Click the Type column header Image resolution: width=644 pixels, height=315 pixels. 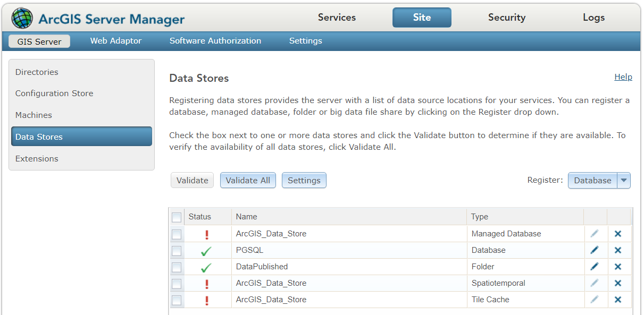525,217
